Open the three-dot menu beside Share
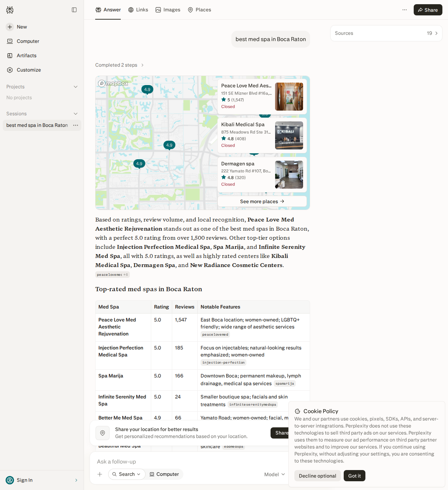 point(405,10)
